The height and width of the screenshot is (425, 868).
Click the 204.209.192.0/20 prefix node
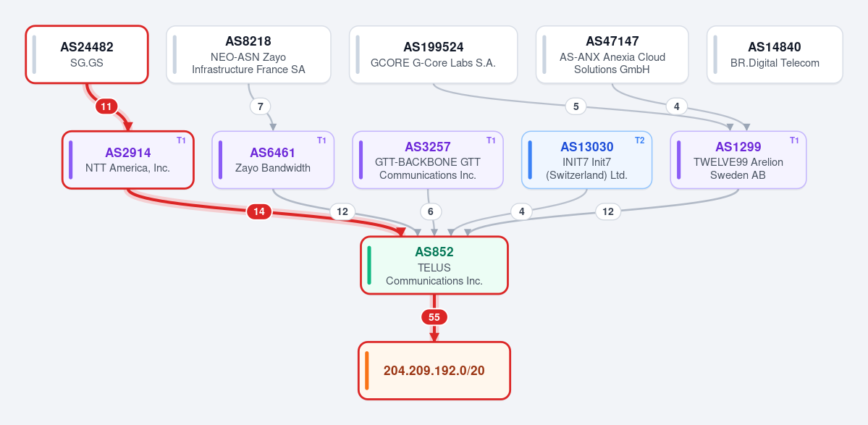[434, 370]
